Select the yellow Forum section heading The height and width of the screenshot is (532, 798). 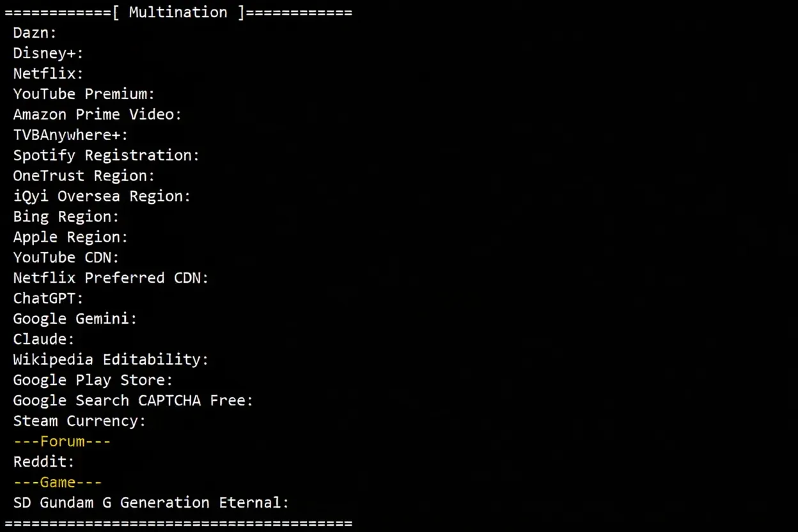click(x=62, y=441)
